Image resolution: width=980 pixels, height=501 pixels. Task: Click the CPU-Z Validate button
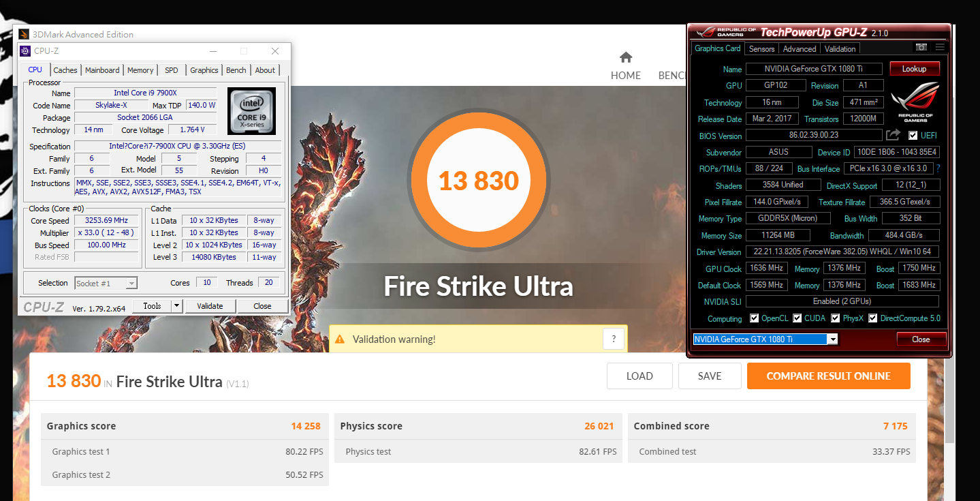tap(210, 306)
